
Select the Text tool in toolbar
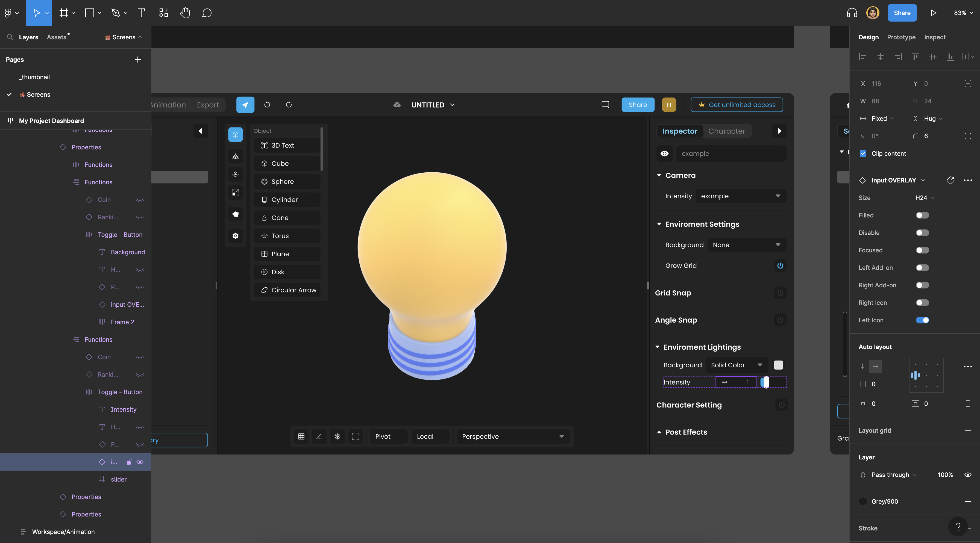tap(141, 13)
